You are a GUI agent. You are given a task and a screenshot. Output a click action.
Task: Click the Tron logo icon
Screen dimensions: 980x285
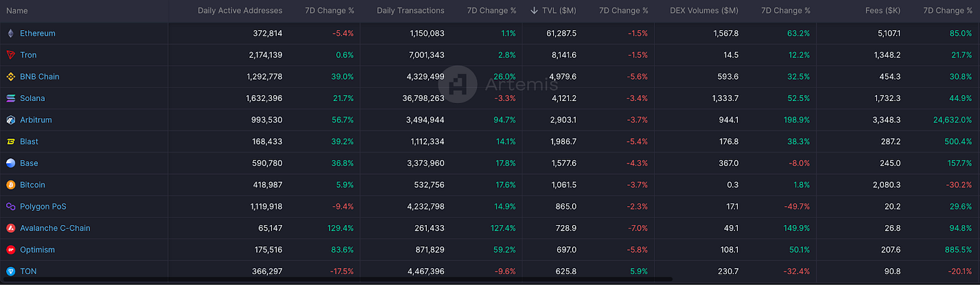10,55
